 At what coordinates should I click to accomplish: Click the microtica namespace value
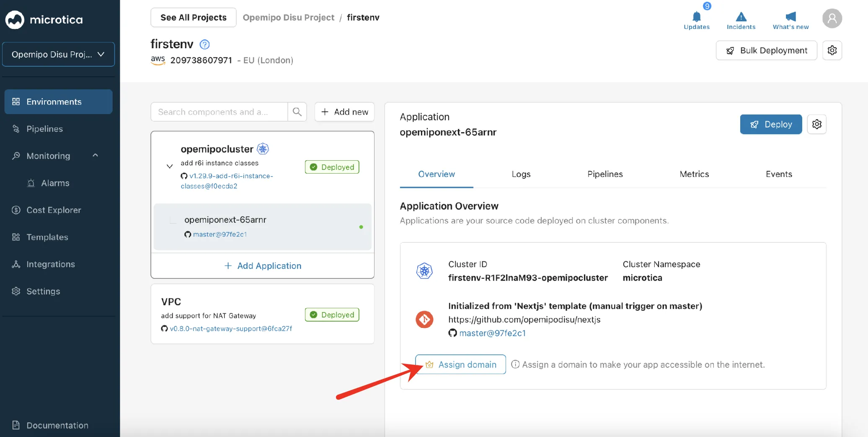pyautogui.click(x=642, y=278)
